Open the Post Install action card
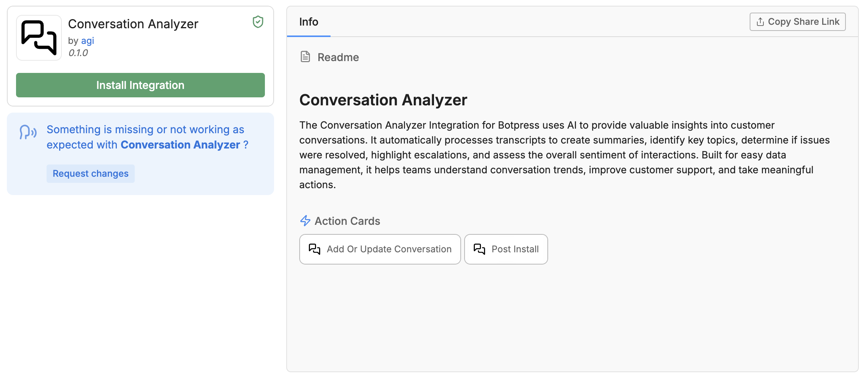Screen dimensions: 868x384 coord(506,249)
